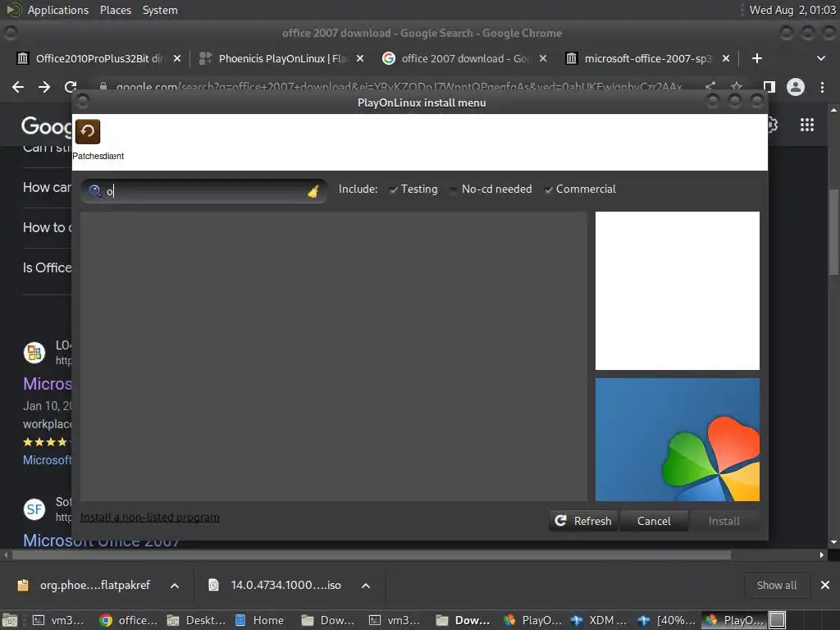Image resolution: width=840 pixels, height=630 pixels.
Task: Select the Patches category icon in PlayOnLinux
Action: pyautogui.click(x=87, y=132)
